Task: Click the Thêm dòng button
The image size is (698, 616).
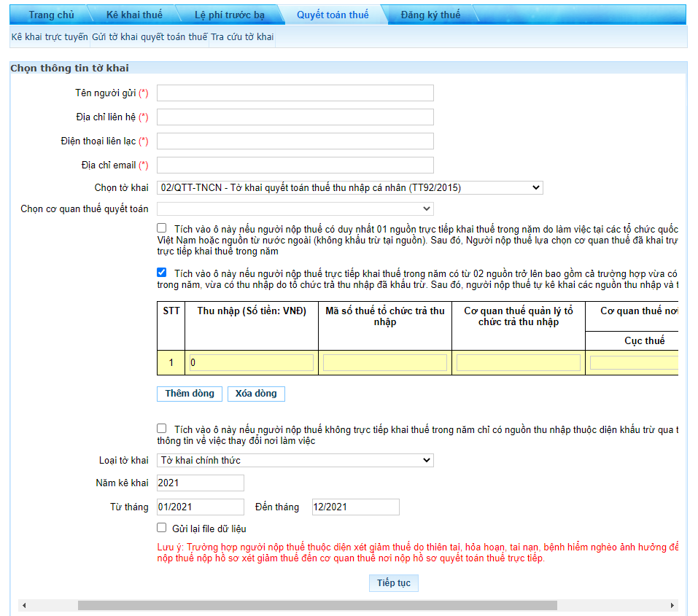Action: 190,394
